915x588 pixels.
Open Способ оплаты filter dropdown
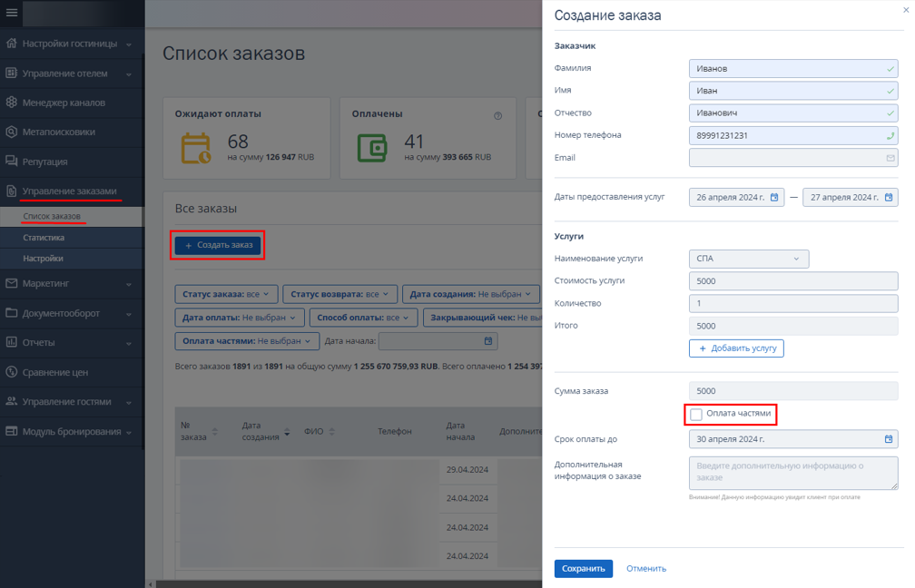pos(363,318)
